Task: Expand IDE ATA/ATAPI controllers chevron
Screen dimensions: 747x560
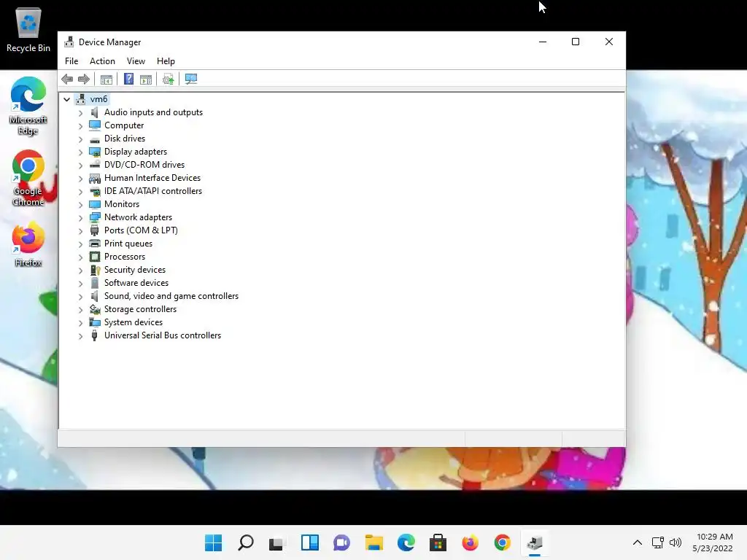Action: coord(80,192)
